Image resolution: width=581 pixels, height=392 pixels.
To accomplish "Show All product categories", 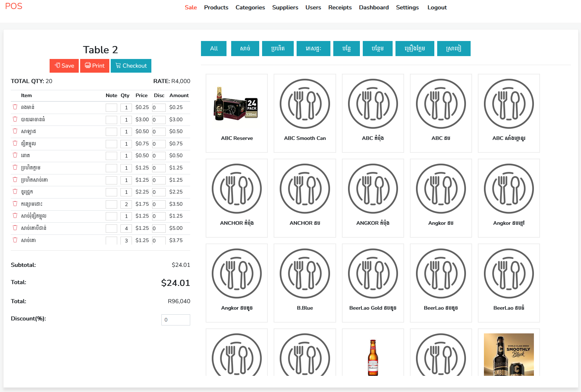I will [x=214, y=49].
